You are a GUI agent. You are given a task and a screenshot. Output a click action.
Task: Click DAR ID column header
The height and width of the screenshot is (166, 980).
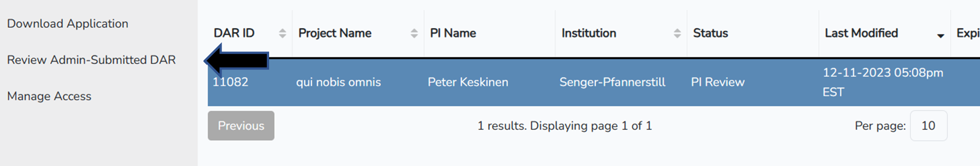234,33
